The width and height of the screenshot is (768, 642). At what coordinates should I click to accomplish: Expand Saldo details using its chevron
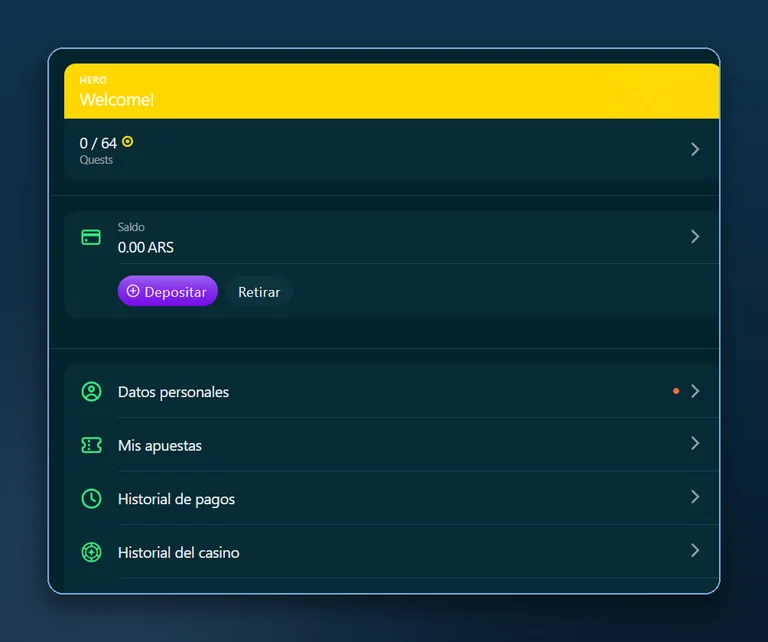click(695, 237)
